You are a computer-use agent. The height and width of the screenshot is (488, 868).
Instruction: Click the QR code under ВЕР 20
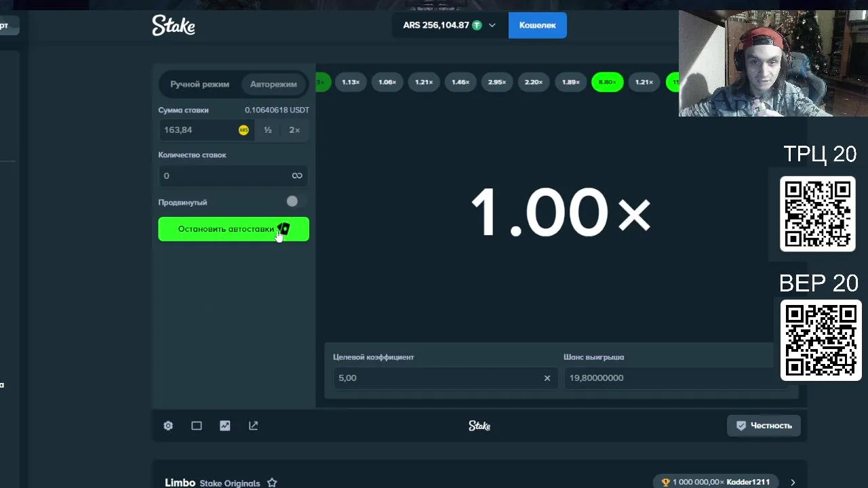click(x=821, y=340)
